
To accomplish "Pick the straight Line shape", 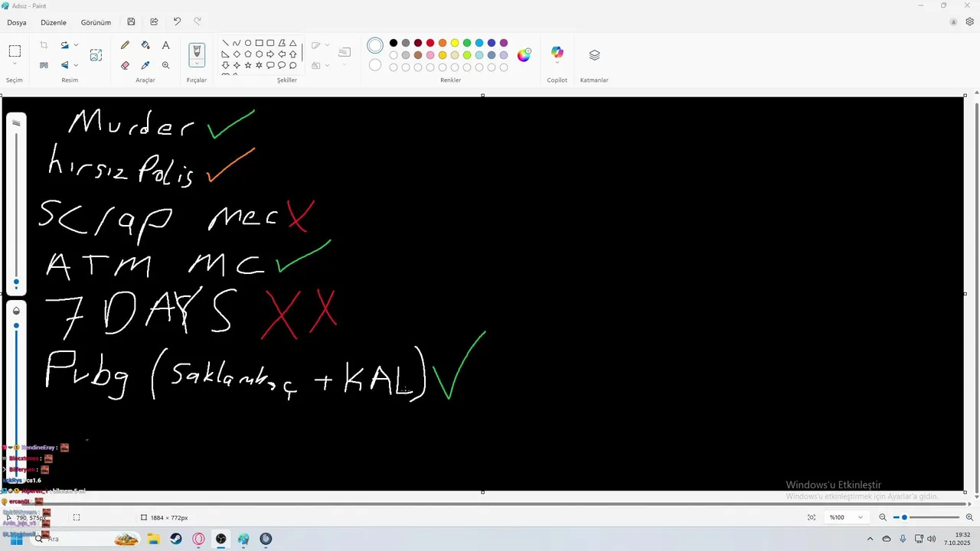I will pos(225,43).
